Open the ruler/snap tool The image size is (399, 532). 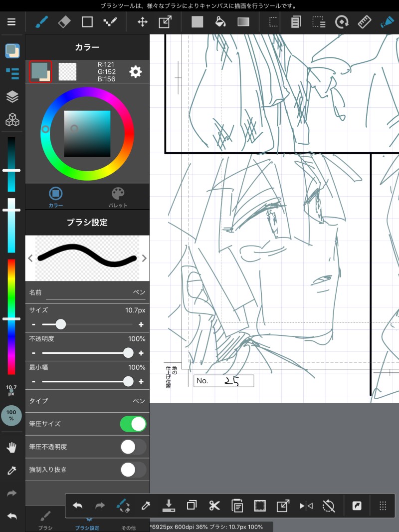(365, 22)
